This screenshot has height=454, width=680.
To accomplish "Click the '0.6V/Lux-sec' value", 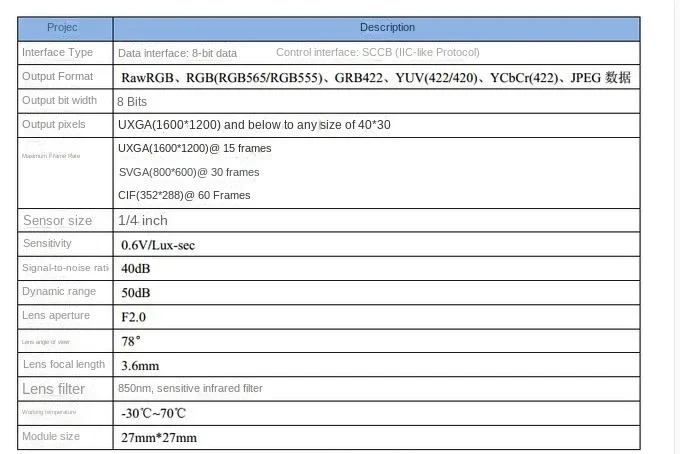I will (158, 245).
